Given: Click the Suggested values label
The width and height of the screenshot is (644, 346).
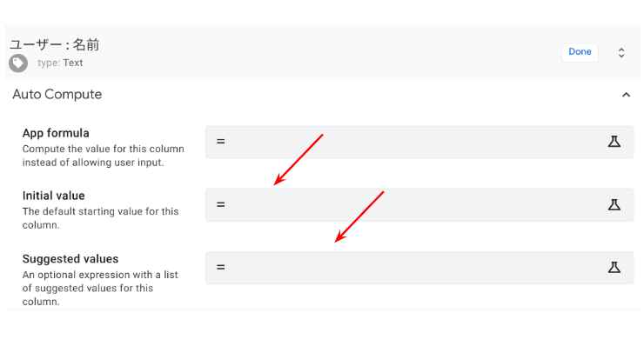Looking at the screenshot, I should coord(70,259).
